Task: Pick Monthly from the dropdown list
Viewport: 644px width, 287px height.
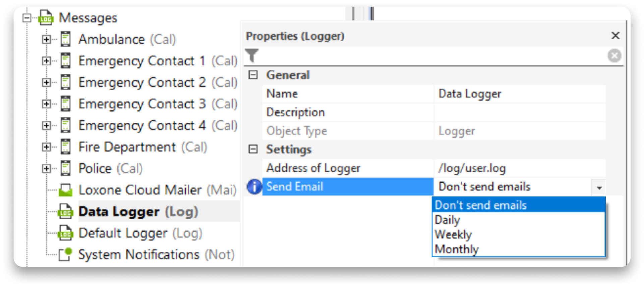Action: coord(457,249)
